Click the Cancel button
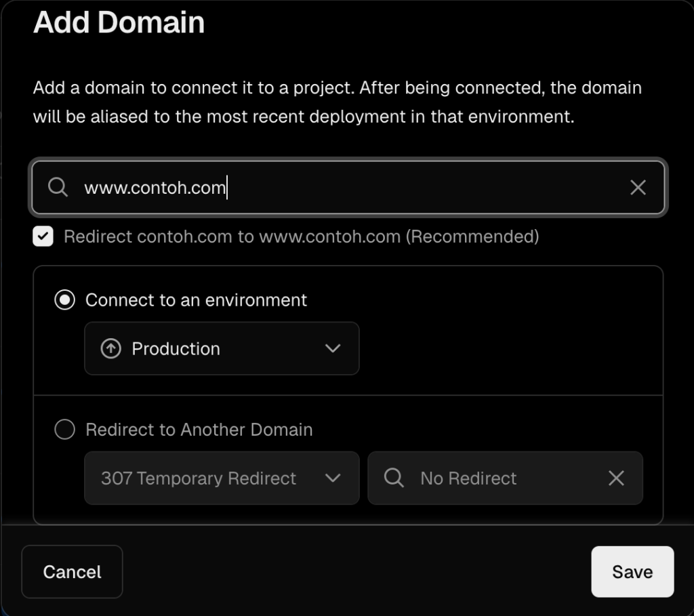This screenshot has width=694, height=616. pos(72,572)
